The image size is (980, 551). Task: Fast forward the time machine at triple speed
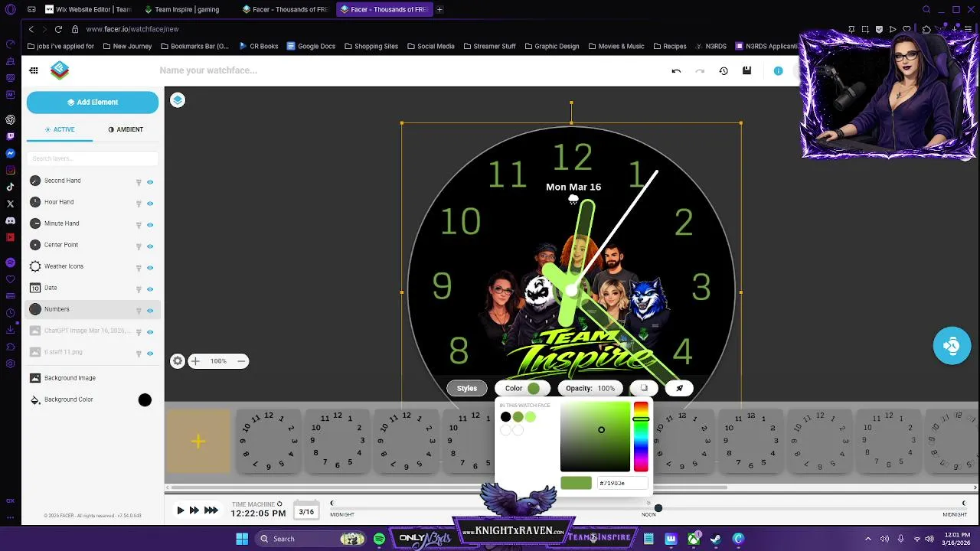click(211, 510)
